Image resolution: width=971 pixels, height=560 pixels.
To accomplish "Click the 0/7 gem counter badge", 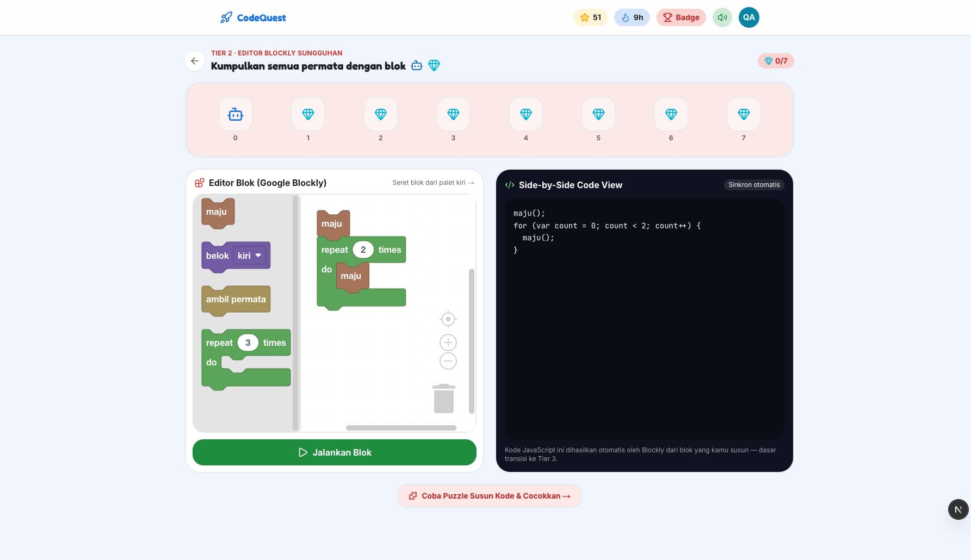I will pyautogui.click(x=776, y=61).
